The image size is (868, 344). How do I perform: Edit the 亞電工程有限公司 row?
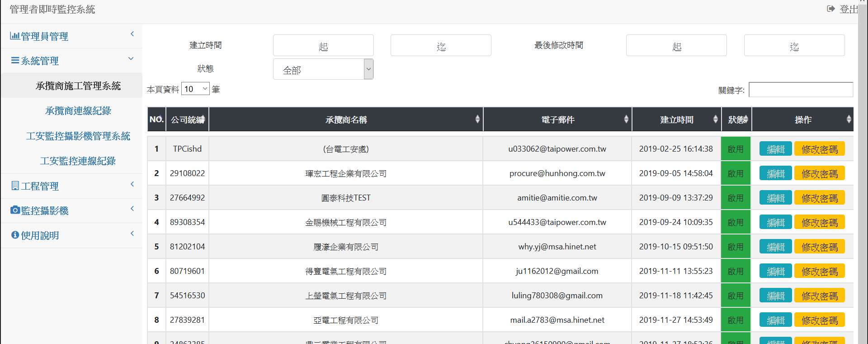776,320
